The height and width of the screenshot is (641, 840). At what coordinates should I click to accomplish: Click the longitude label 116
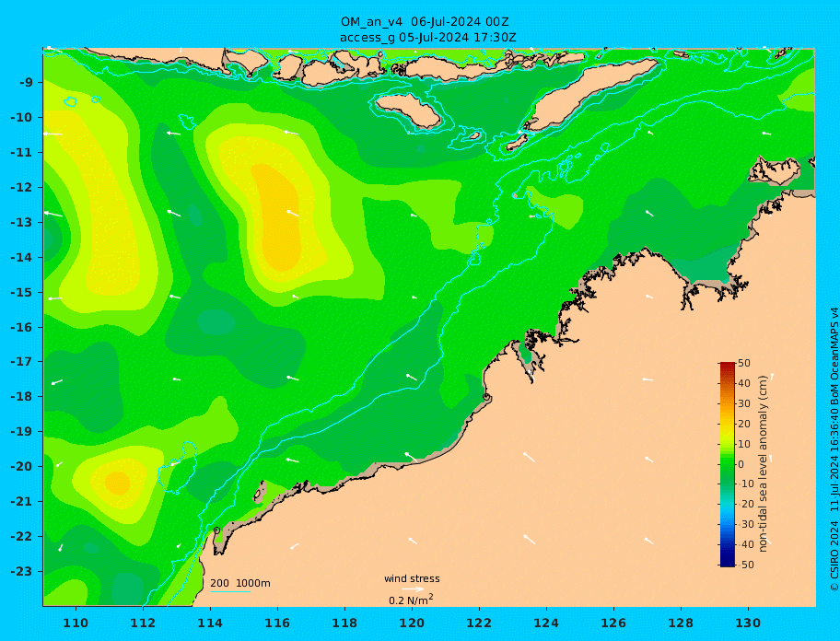277,623
